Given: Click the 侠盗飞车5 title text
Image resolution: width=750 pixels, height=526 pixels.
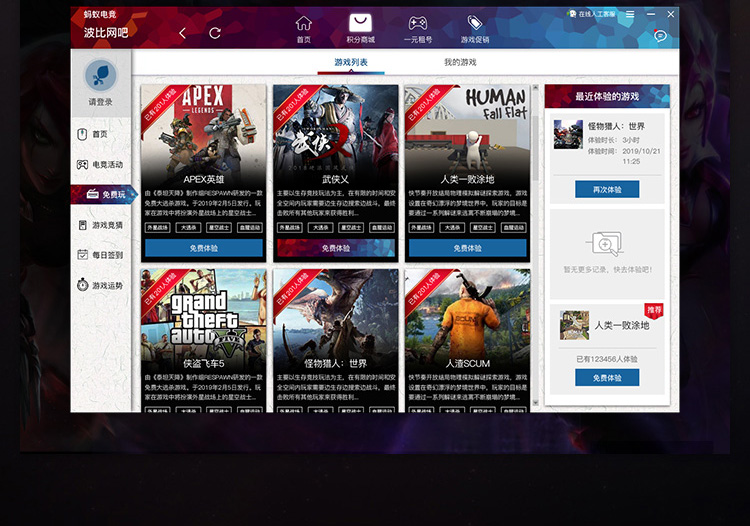Looking at the screenshot, I should 204,363.
